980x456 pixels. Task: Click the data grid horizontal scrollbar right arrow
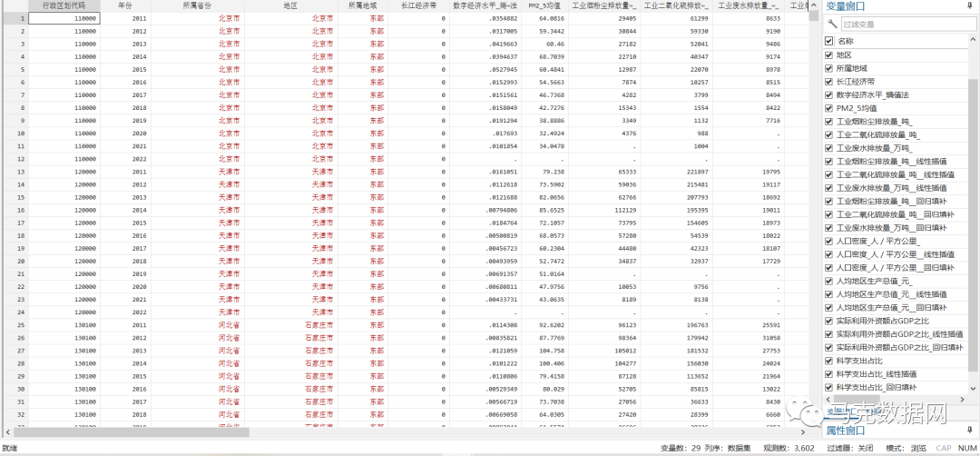(x=803, y=432)
